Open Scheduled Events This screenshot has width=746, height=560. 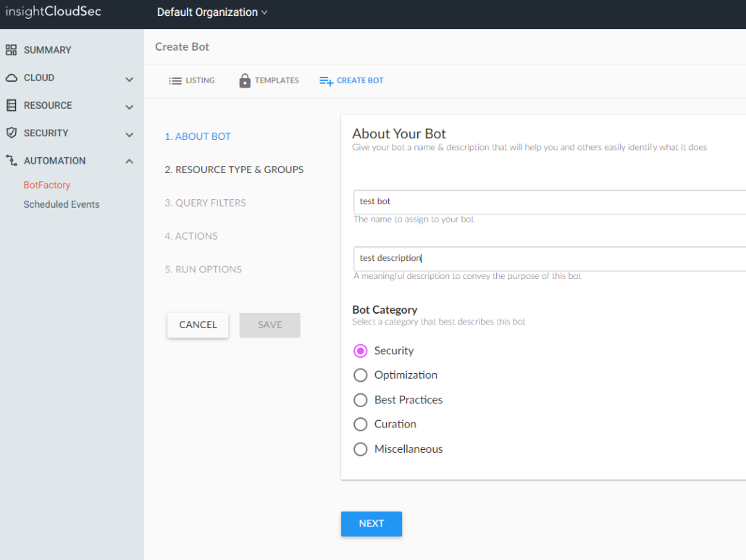pyautogui.click(x=61, y=204)
